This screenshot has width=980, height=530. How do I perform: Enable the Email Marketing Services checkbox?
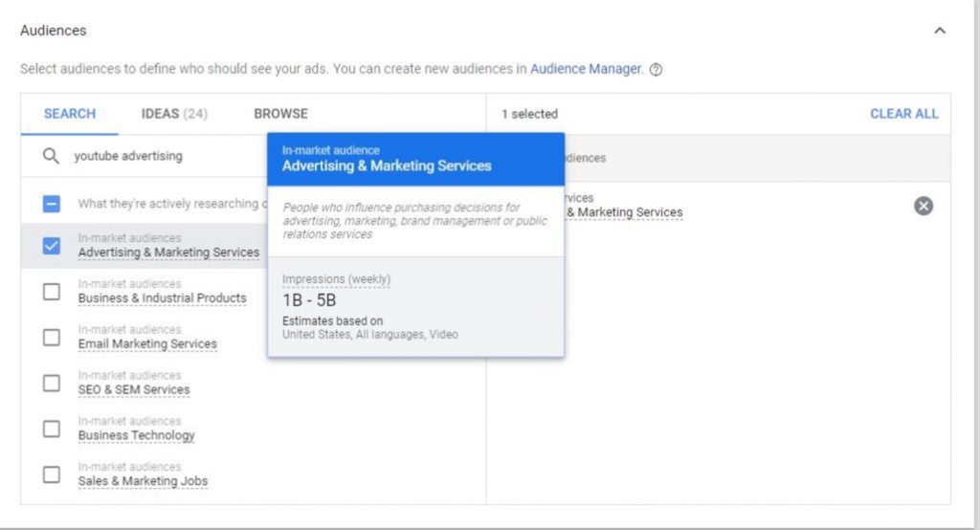pyautogui.click(x=52, y=338)
